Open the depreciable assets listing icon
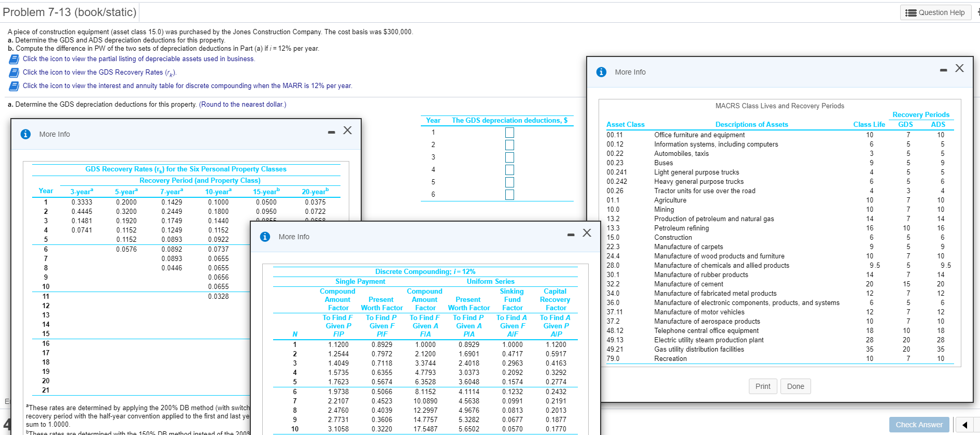 point(14,59)
